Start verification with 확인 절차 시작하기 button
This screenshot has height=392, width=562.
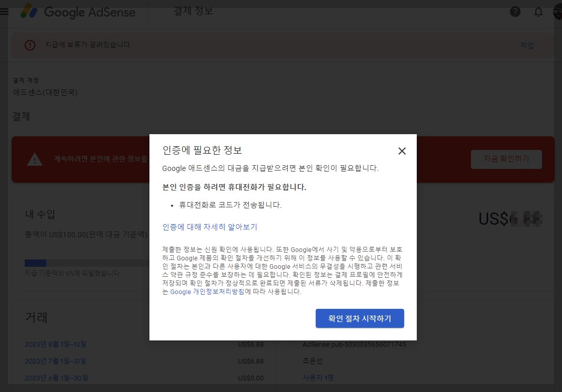(x=359, y=318)
